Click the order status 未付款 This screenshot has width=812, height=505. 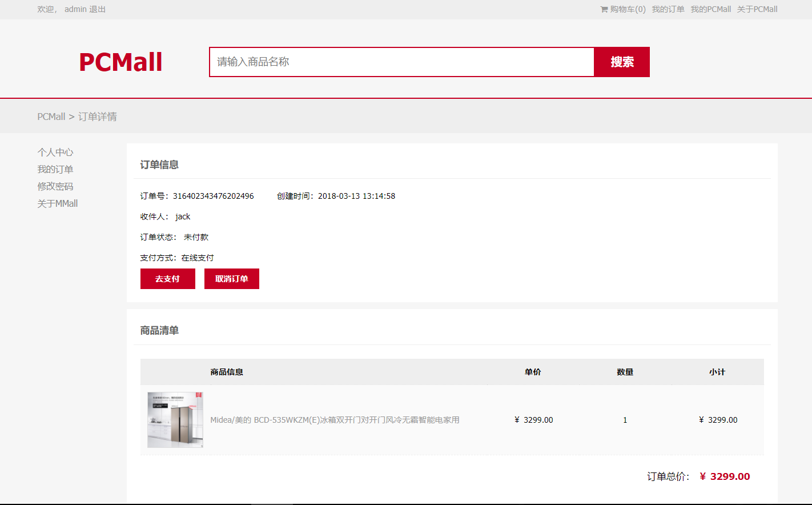(196, 237)
